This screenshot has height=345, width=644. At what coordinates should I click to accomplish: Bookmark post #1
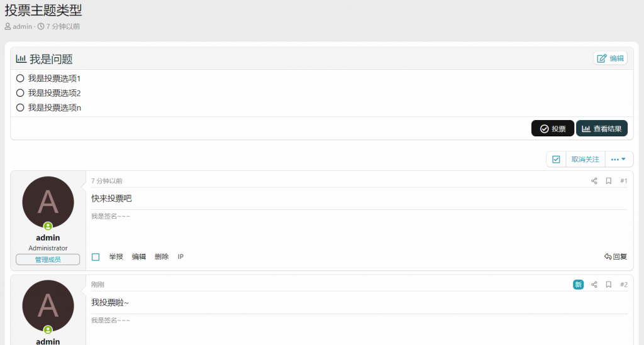coord(609,181)
